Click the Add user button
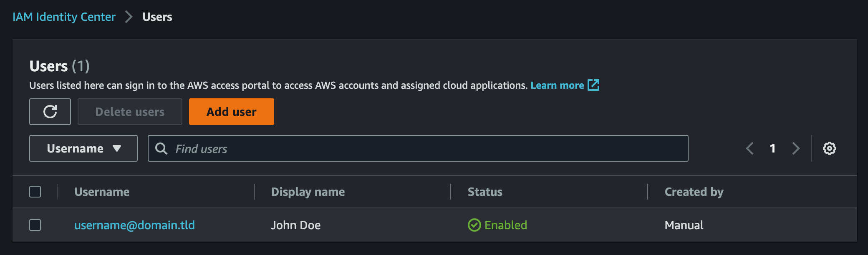868x255 pixels. [232, 112]
